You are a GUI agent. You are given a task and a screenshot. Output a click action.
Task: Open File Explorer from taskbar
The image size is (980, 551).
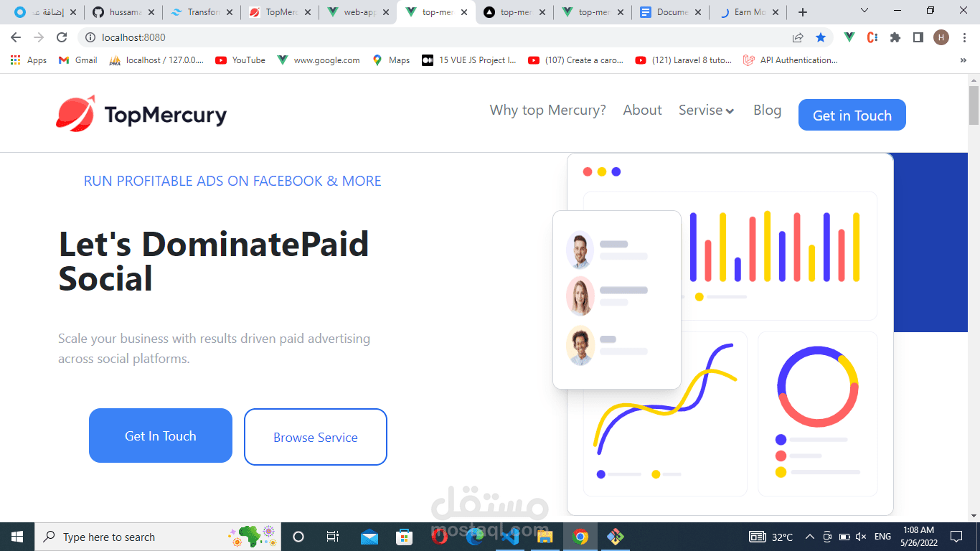(545, 537)
